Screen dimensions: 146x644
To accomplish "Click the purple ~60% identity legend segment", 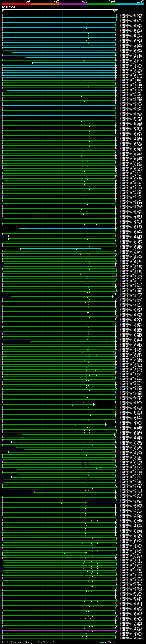I will (73, 4).
